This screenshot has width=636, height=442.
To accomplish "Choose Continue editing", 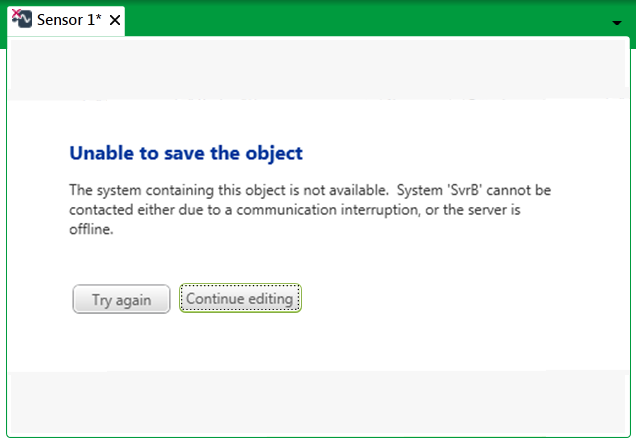I will (240, 299).
